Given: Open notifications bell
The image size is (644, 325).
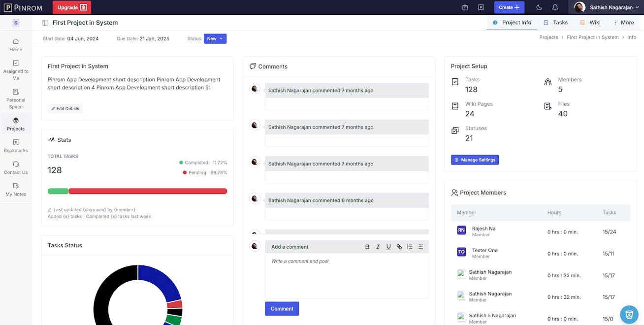Looking at the screenshot, I should point(555,7).
